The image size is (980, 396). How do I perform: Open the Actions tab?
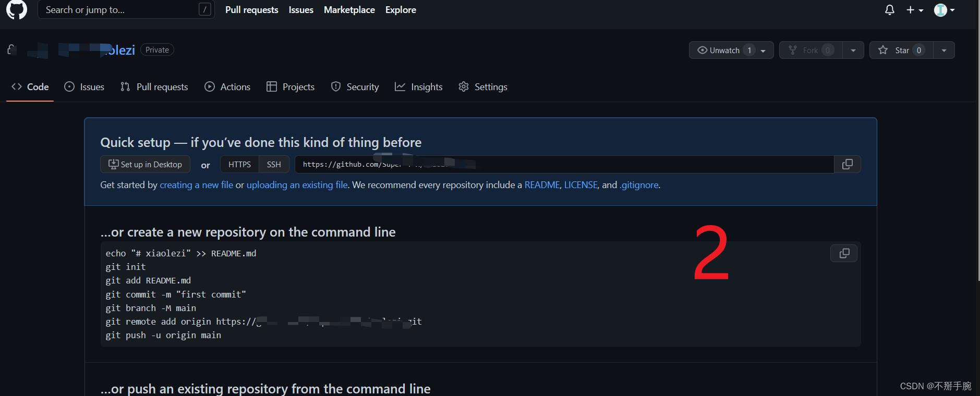(x=227, y=87)
